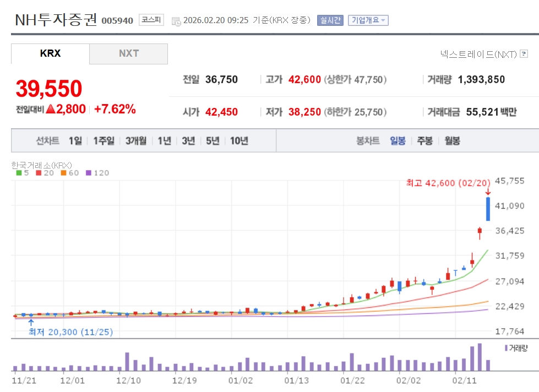The height and width of the screenshot is (392, 539).
Task: Click the 코스피 market badge
Action: tap(151, 20)
